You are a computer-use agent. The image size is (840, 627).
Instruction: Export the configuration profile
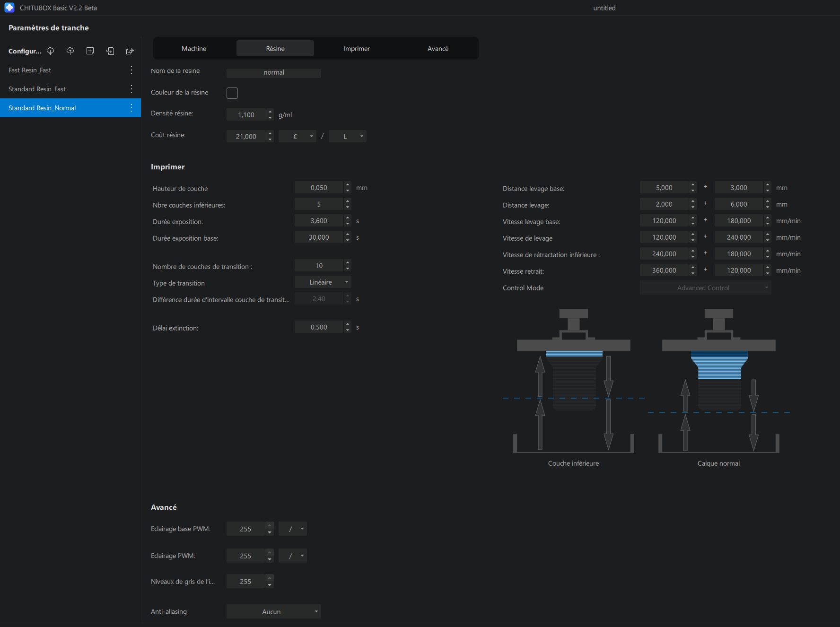click(130, 51)
